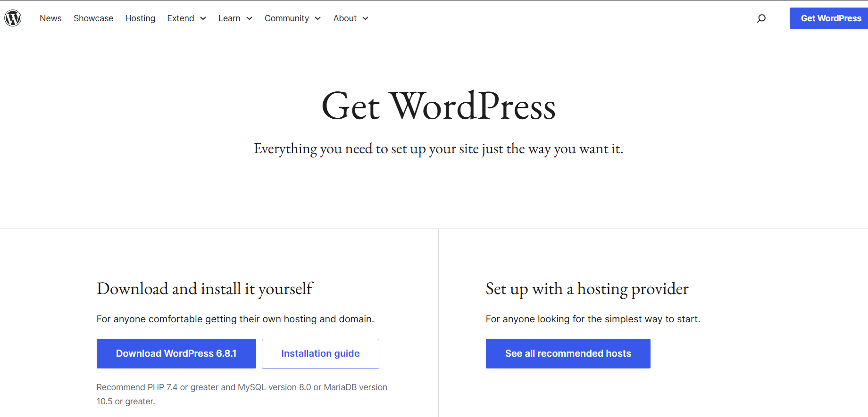Viewport: 868px width, 417px height.
Task: Click 'Set up with a hosting provider' heading
Action: point(587,288)
